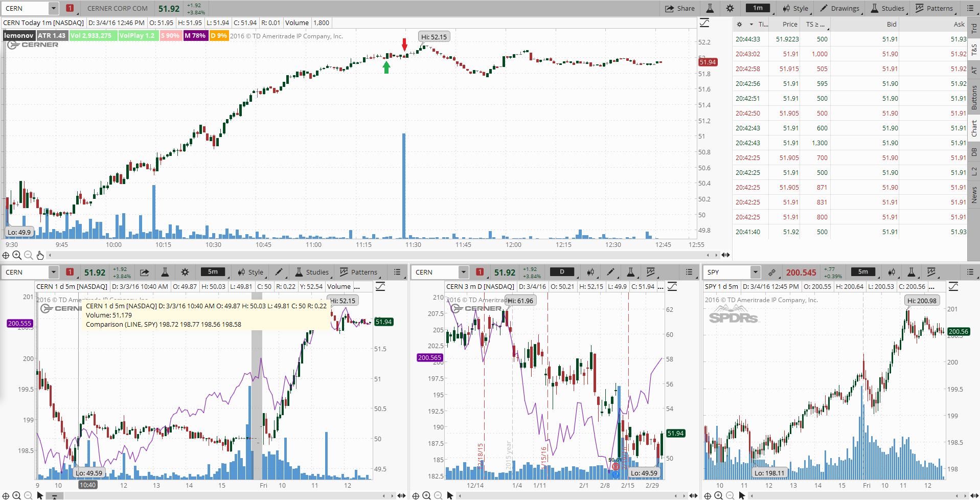Toggle price scale mode icon in top chart
This screenshot has width=980, height=500.
pos(704,22)
